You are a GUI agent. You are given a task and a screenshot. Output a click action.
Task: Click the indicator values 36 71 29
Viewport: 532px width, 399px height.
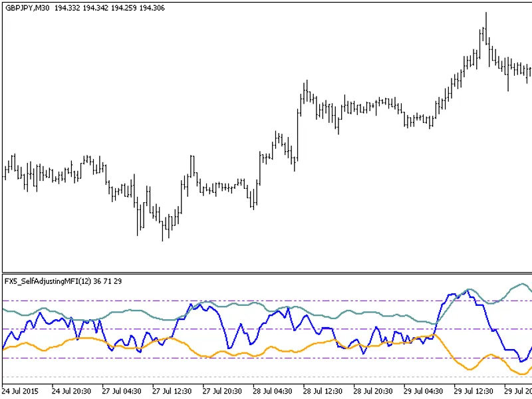(x=107, y=281)
